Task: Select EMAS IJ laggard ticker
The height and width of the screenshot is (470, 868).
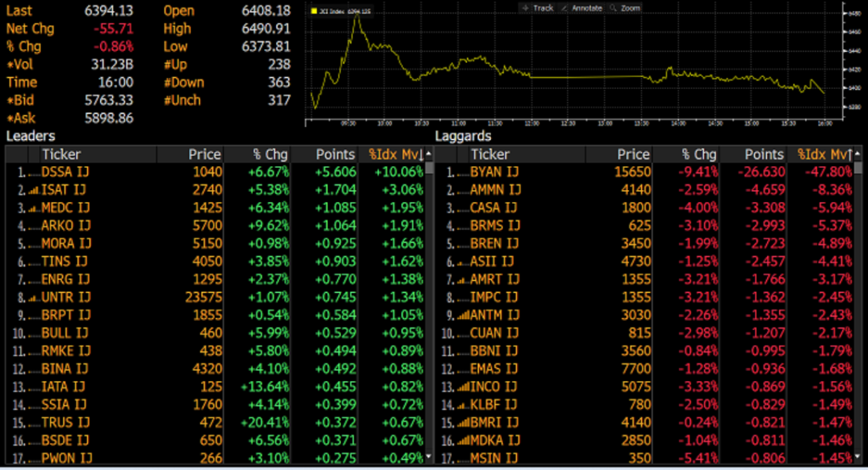Action: point(494,368)
